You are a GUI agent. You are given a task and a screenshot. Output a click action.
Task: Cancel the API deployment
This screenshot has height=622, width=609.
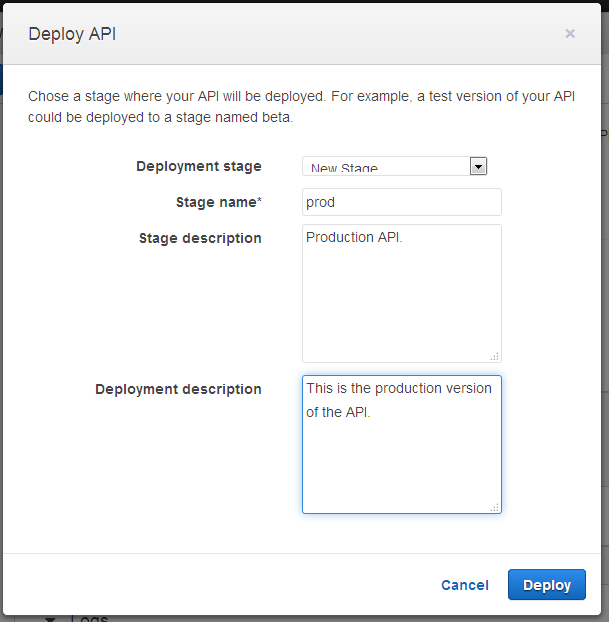(x=465, y=585)
